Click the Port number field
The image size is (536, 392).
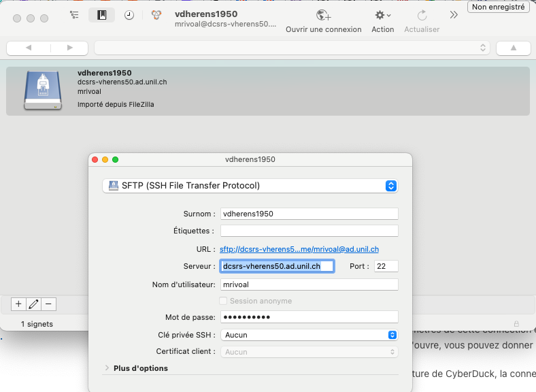386,266
